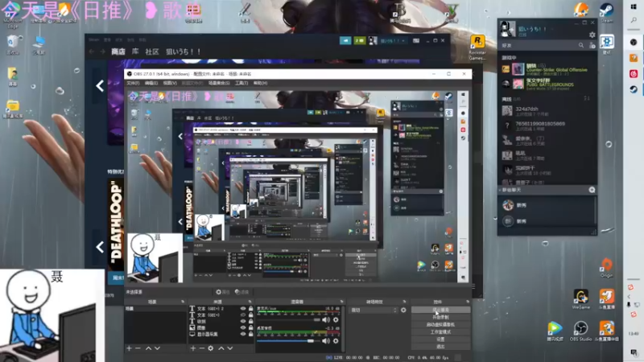Mute the second mixer channel speaker icon
644x362 pixels.
(326, 340)
